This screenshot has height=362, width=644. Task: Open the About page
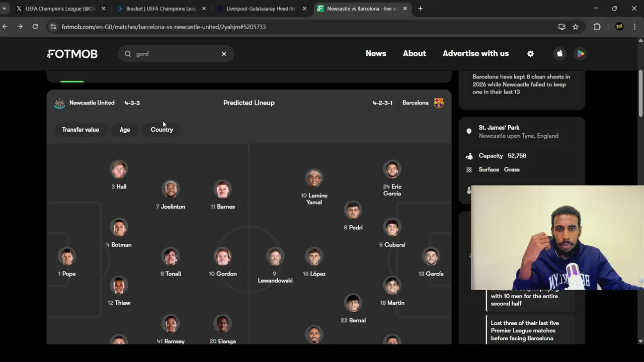(414, 53)
